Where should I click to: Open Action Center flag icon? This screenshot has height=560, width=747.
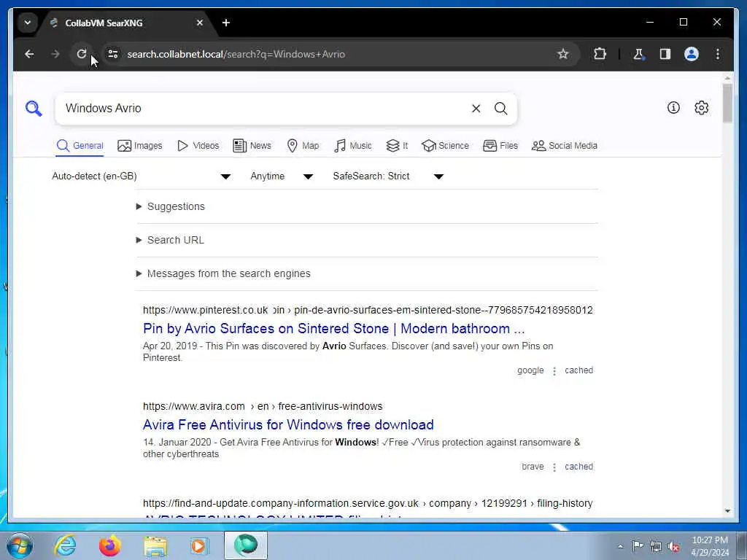click(x=638, y=545)
